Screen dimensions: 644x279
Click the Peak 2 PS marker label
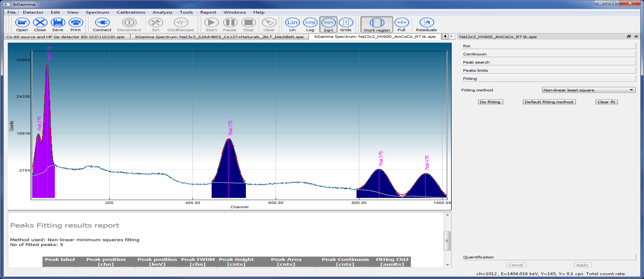pyautogui.click(x=230, y=128)
